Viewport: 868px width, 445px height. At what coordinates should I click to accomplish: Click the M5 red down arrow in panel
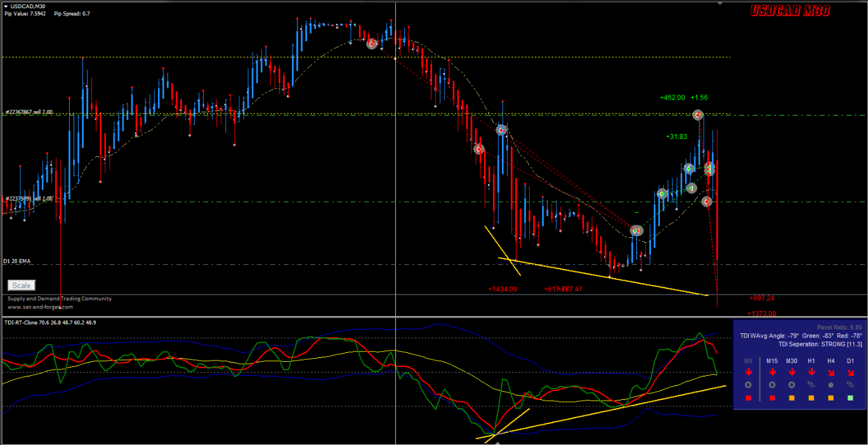click(748, 372)
